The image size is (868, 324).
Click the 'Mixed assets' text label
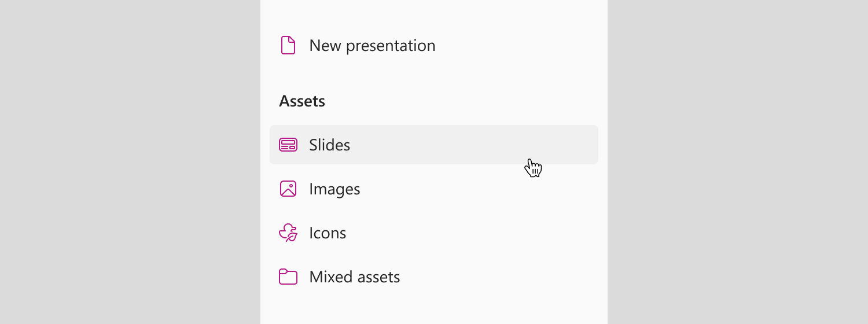click(x=355, y=277)
